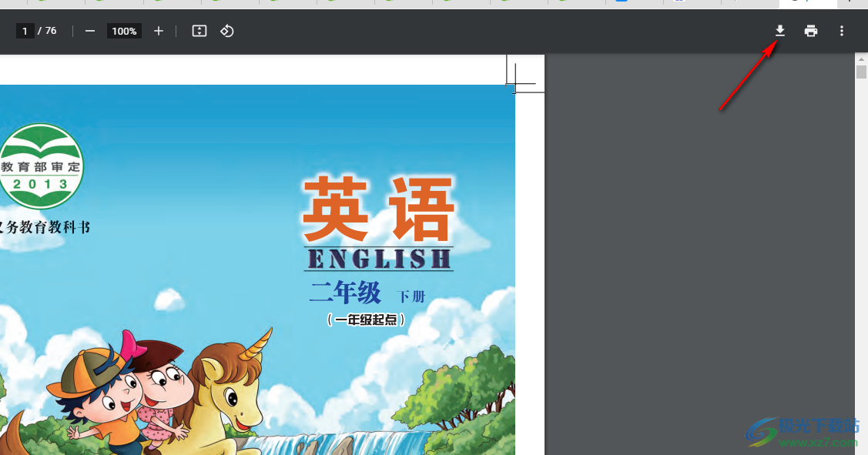
Task: Click the 义务教育教科书 text
Action: coord(45,227)
